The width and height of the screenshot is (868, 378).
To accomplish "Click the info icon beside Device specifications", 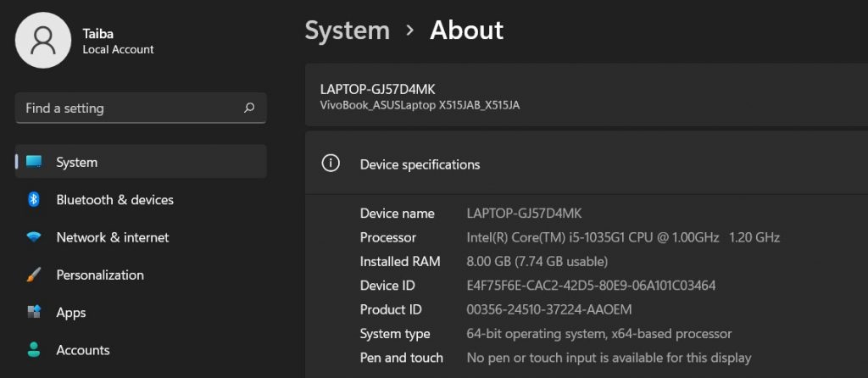I will [x=331, y=164].
